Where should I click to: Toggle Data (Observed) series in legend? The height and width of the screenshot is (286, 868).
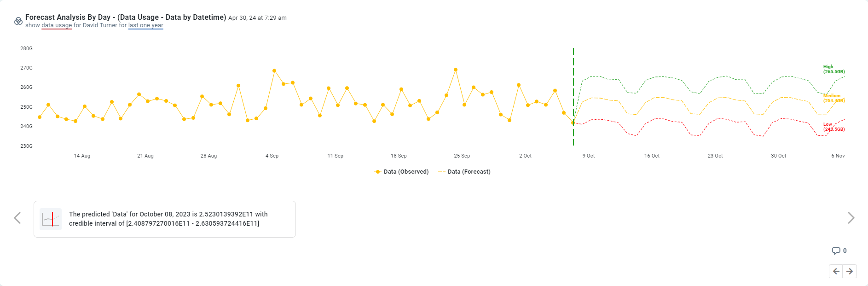click(x=406, y=172)
